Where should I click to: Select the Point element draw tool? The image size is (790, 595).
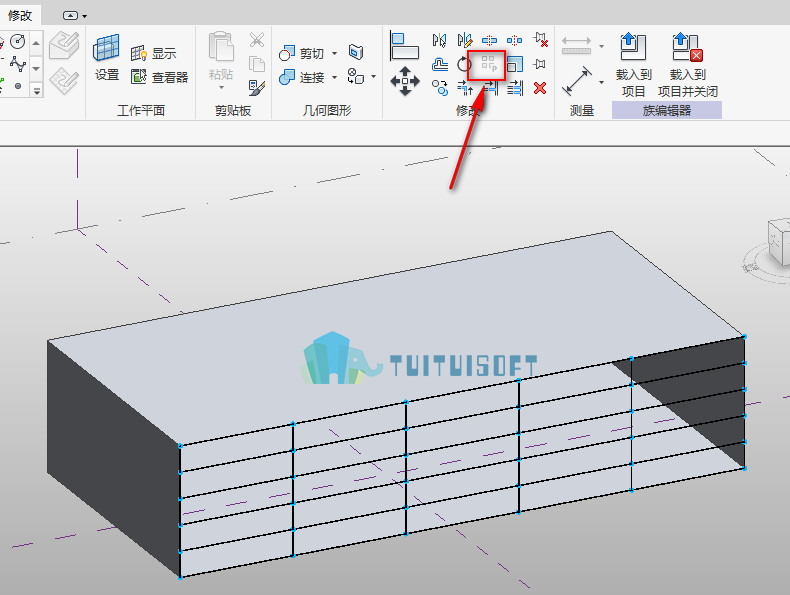[x=18, y=86]
